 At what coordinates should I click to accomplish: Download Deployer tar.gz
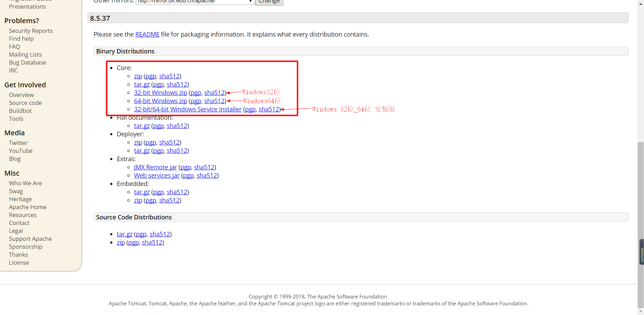pos(142,151)
